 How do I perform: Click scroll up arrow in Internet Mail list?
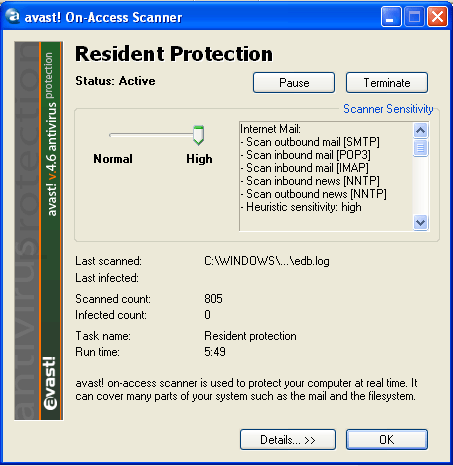pos(421,130)
